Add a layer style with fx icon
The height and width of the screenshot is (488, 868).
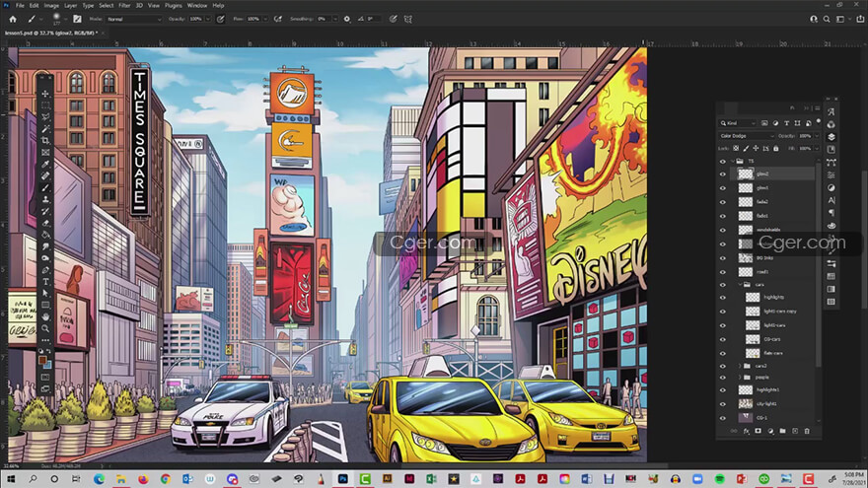pos(747,431)
